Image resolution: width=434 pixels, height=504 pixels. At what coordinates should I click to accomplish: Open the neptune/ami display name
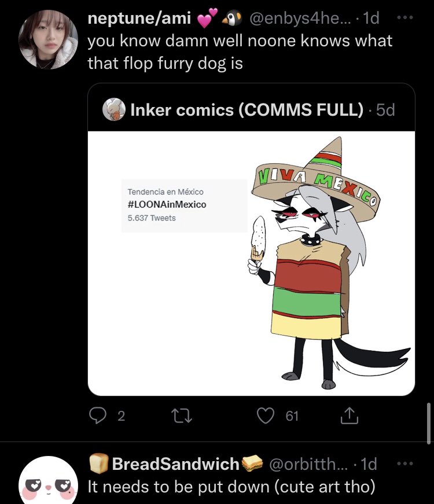(139, 19)
